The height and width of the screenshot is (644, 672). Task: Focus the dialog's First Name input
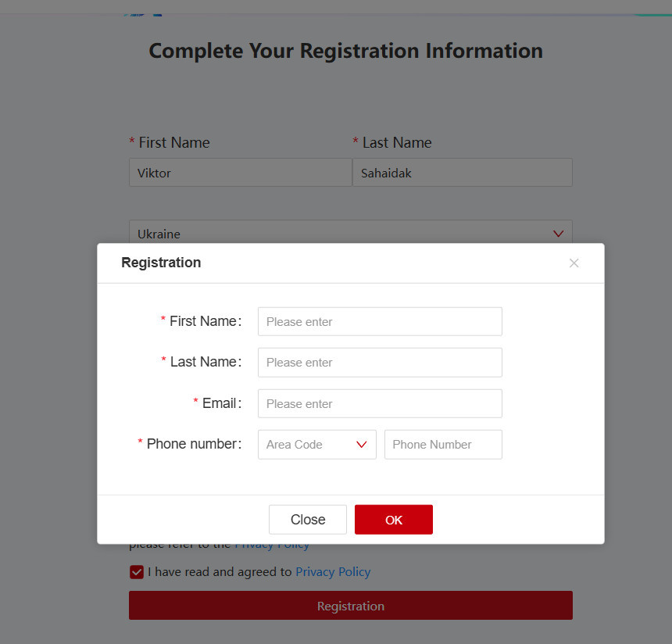380,321
